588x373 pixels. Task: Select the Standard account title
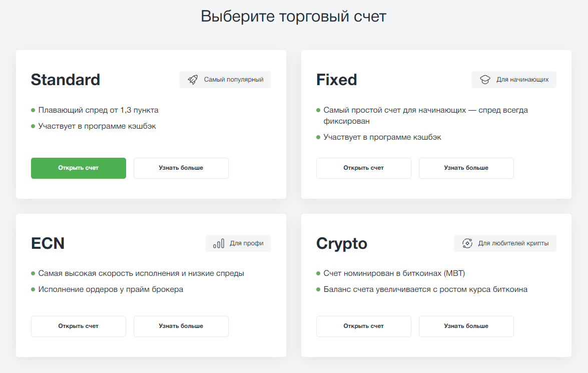(66, 80)
